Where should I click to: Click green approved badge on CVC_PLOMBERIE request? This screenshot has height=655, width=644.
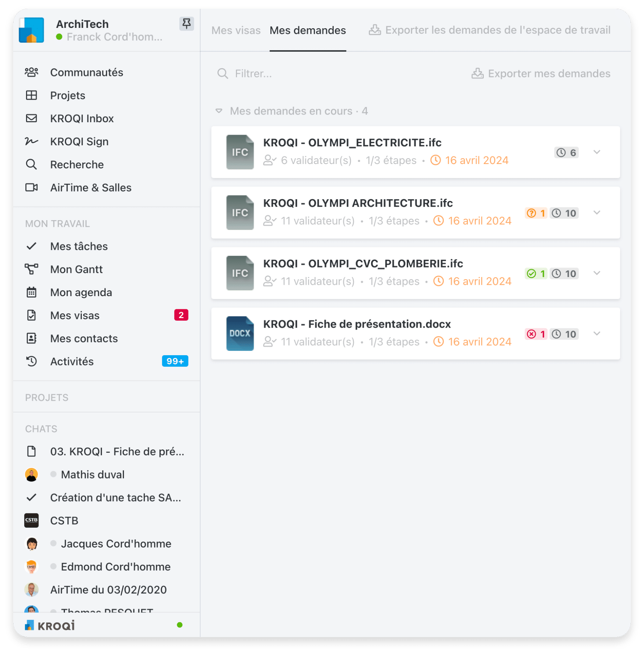pos(536,274)
